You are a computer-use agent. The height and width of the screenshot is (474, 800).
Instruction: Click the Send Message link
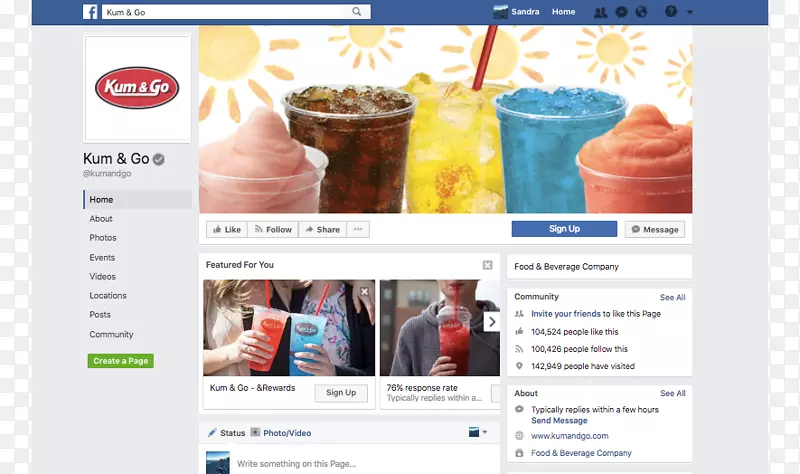(559, 420)
